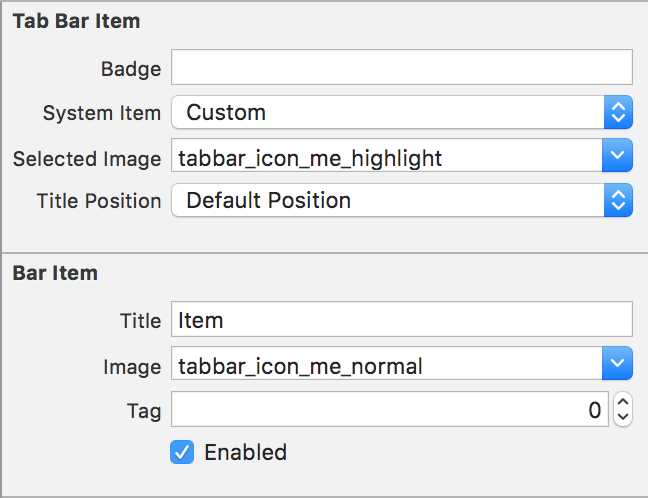Decrement the Tag stepper down arrow

tap(622, 417)
